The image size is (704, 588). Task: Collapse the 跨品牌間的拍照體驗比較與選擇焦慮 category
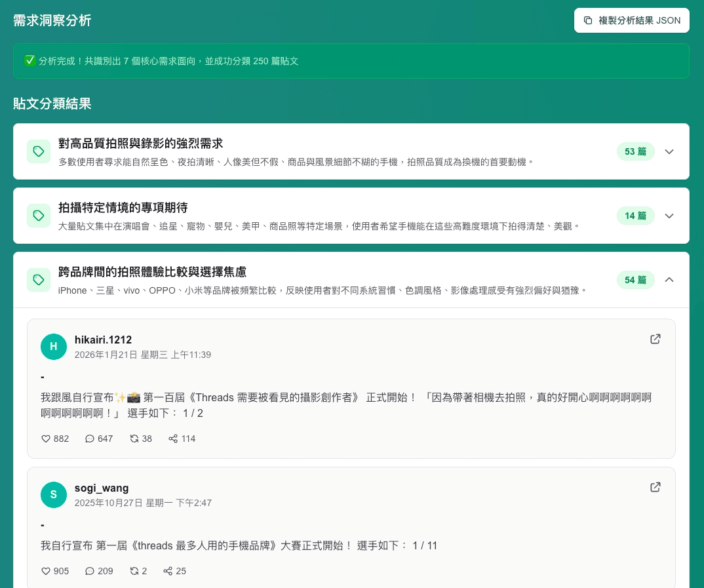click(669, 279)
